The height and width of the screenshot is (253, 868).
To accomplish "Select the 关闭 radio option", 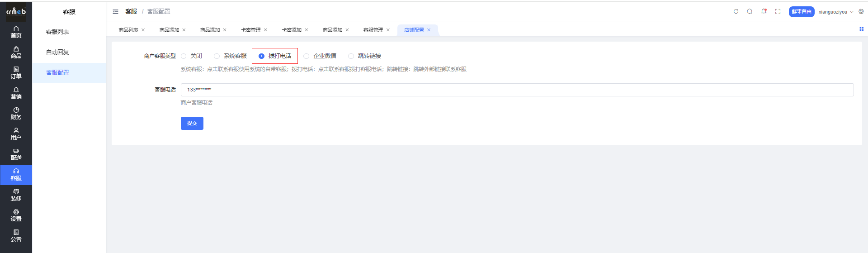I will [x=184, y=56].
